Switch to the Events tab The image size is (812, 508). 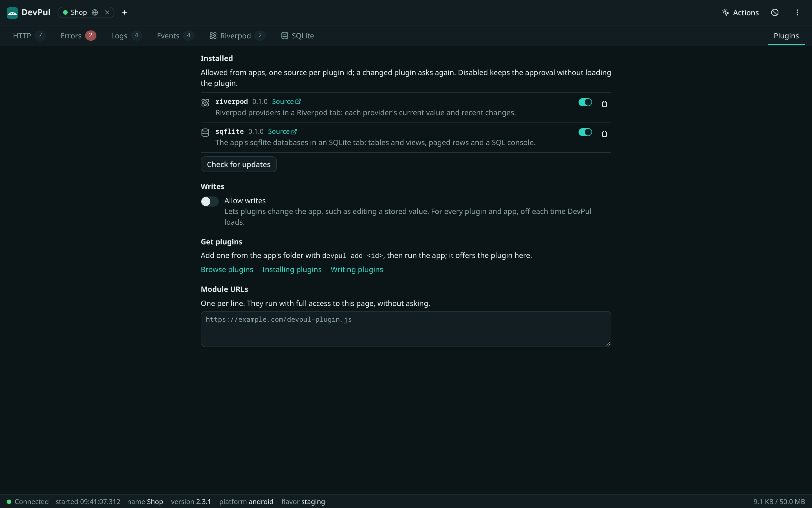(x=175, y=36)
